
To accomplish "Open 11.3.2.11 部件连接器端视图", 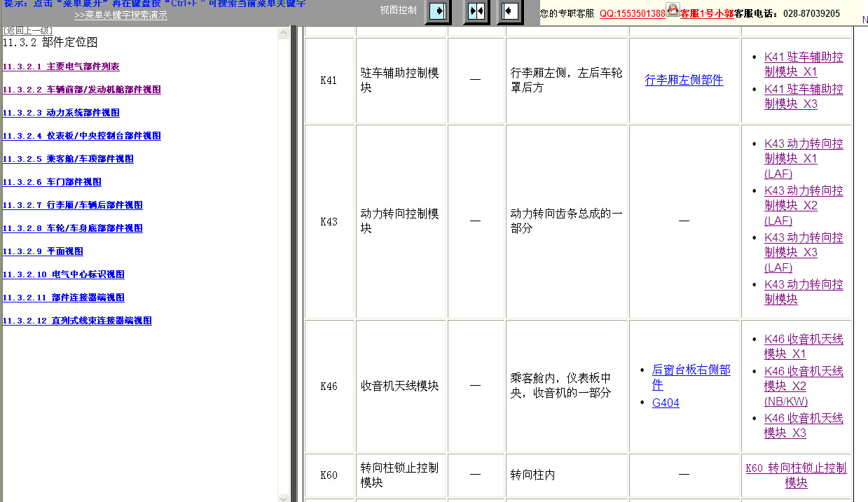I will pos(64,298).
